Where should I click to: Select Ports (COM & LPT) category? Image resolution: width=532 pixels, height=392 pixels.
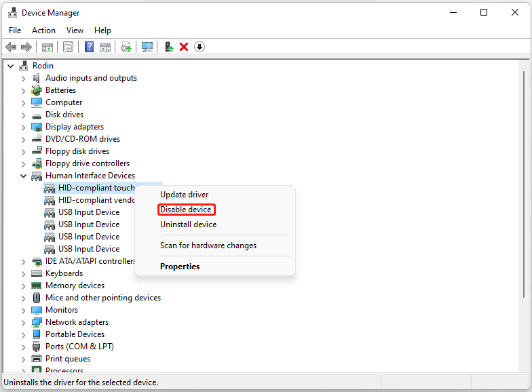(x=79, y=347)
